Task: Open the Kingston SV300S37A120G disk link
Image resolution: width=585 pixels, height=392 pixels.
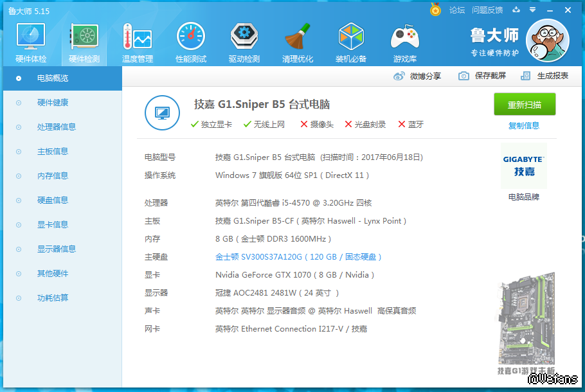Action: (x=299, y=257)
